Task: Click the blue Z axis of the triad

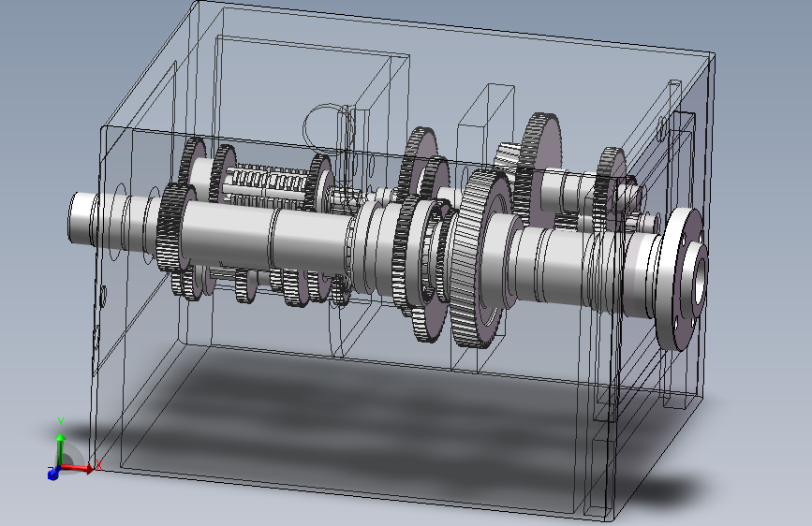Action: point(52,474)
